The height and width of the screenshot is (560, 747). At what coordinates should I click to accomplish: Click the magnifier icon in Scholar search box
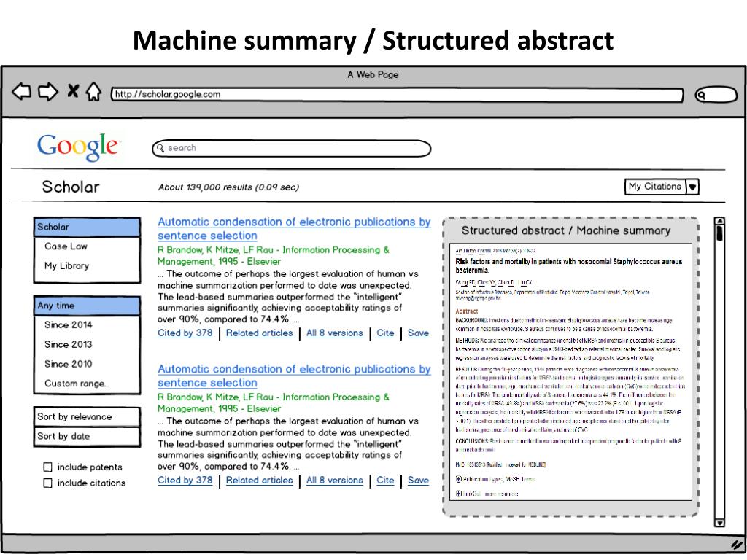pos(160,148)
